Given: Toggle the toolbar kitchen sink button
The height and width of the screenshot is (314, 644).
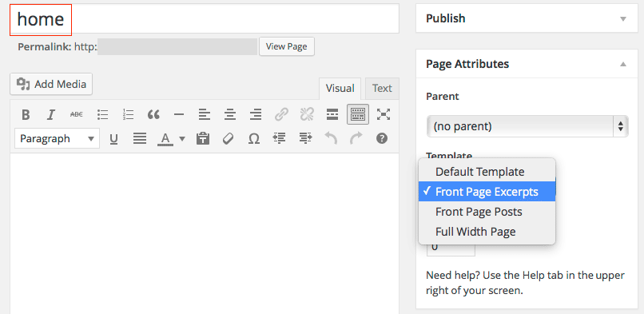Looking at the screenshot, I should pos(358,114).
